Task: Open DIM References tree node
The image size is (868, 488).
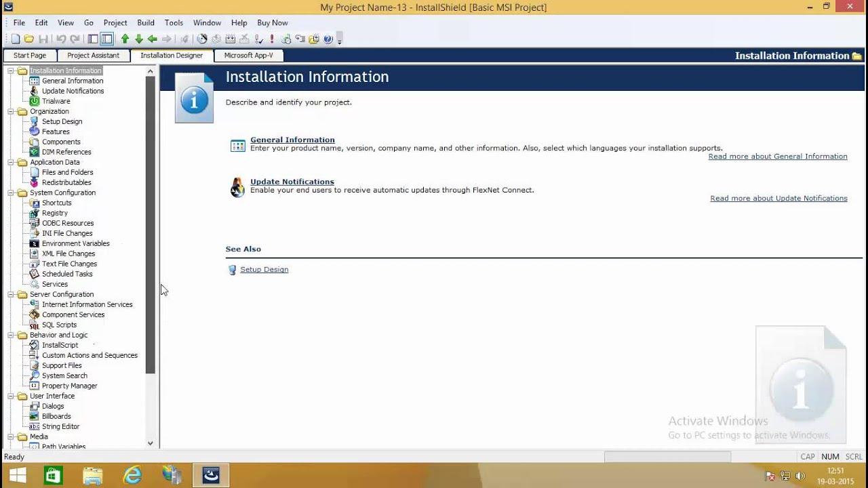Action: click(x=66, y=152)
